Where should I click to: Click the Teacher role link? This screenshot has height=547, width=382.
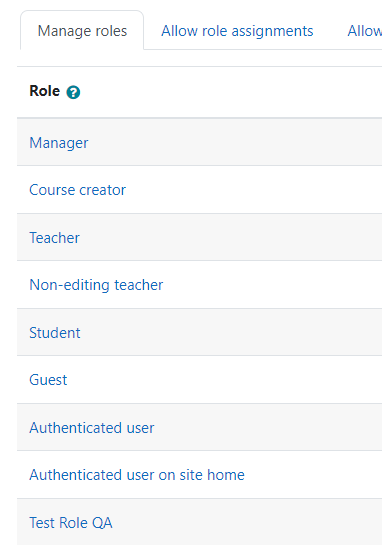point(54,238)
